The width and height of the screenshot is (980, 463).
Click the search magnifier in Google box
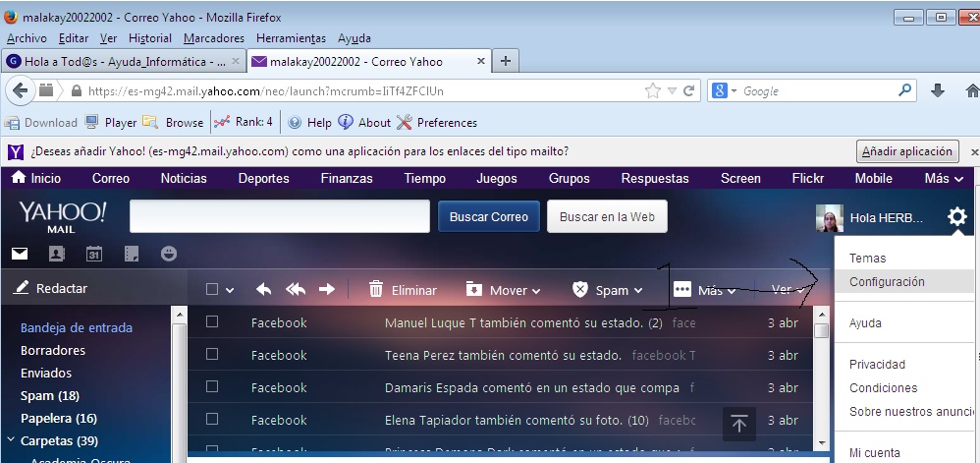(x=904, y=90)
